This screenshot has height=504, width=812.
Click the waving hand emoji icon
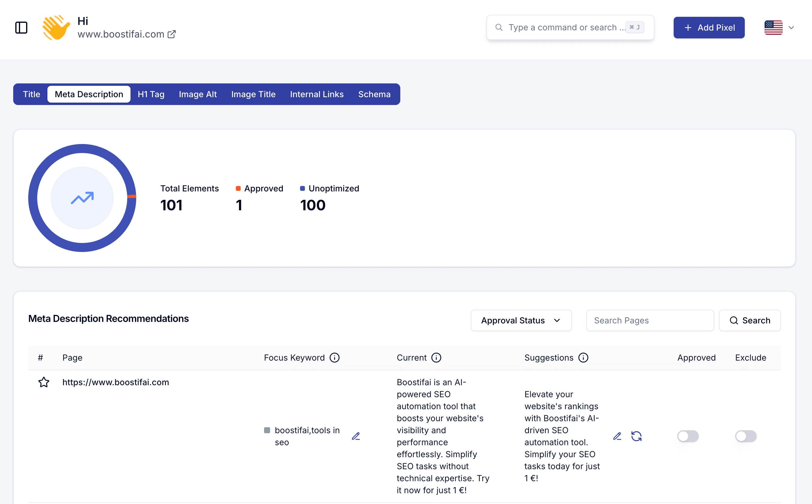[56, 28]
